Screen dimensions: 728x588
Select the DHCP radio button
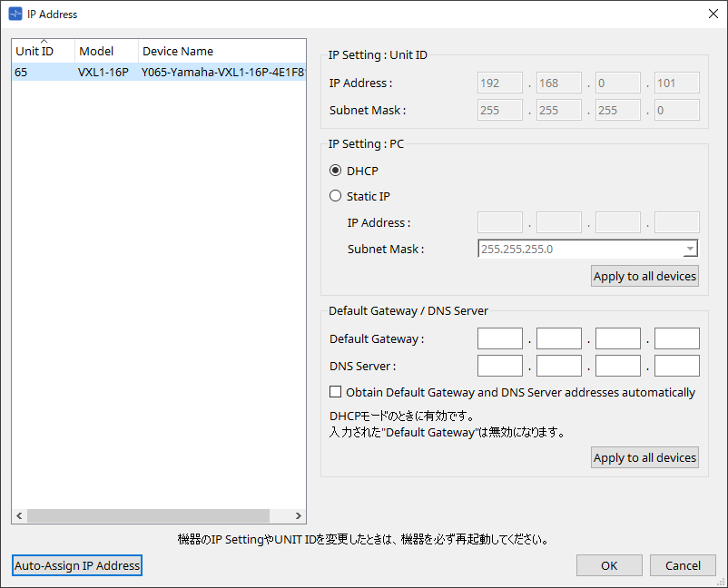[336, 171]
